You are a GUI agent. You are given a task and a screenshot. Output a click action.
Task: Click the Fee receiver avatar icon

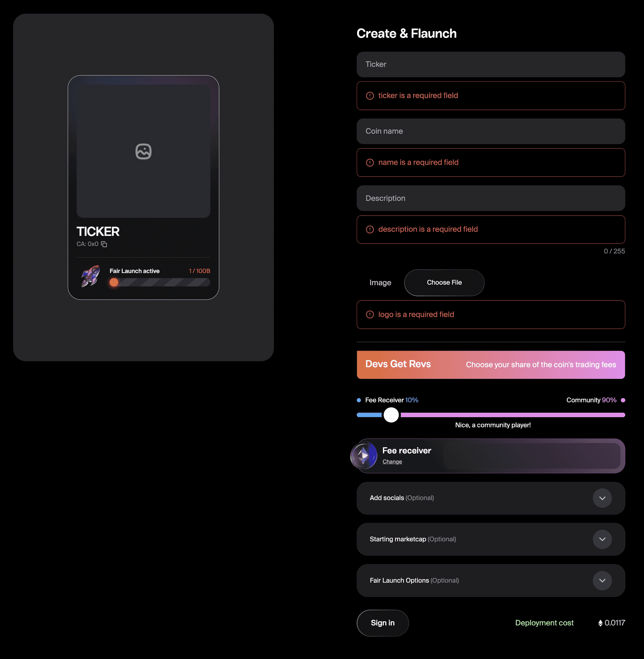364,456
